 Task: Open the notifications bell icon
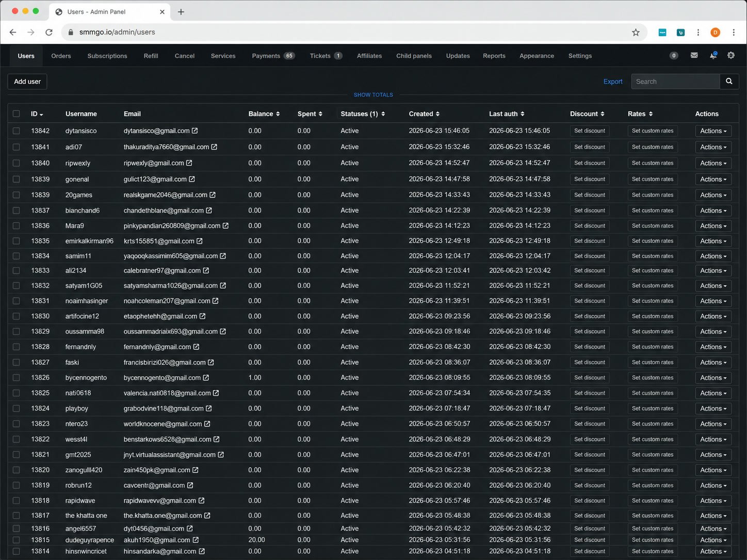coord(713,56)
